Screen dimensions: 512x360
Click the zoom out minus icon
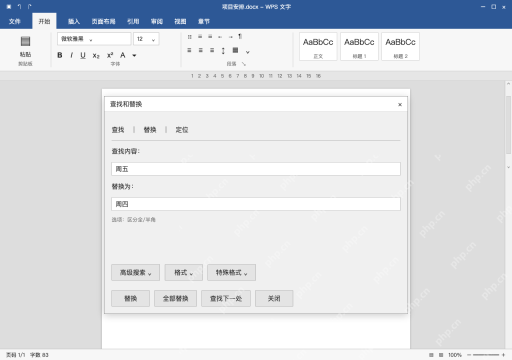tap(469, 355)
